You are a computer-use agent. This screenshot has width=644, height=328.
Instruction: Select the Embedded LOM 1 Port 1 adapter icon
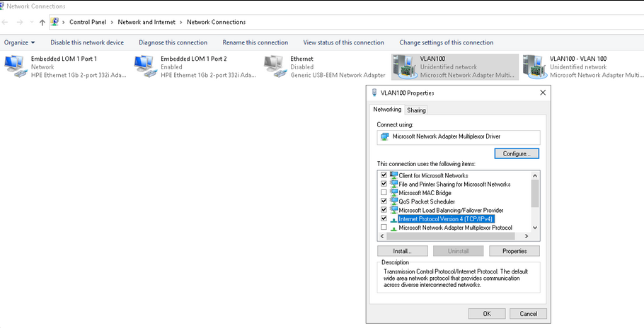14,66
